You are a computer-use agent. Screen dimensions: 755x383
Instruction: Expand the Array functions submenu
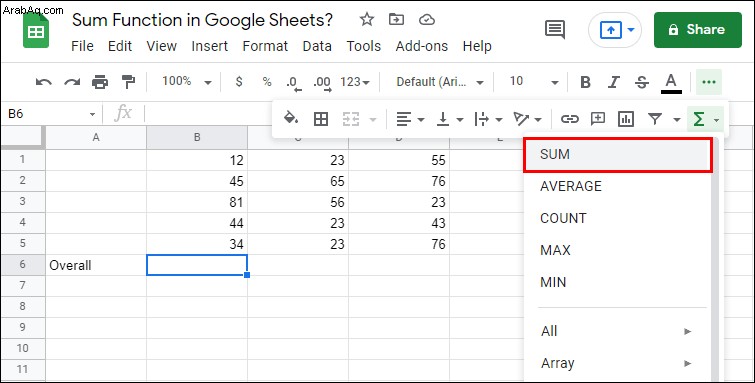click(617, 363)
